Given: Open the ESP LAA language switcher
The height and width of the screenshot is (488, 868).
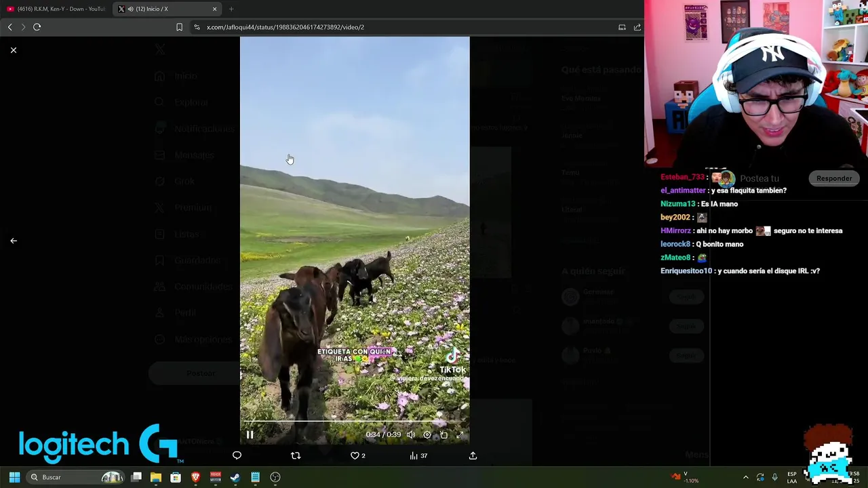Looking at the screenshot, I should (792, 477).
